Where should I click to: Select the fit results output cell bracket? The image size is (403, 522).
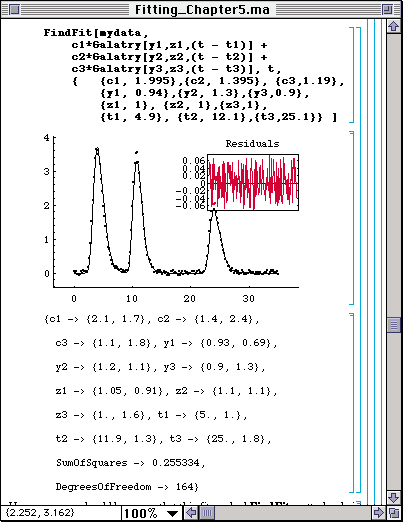click(x=351, y=403)
